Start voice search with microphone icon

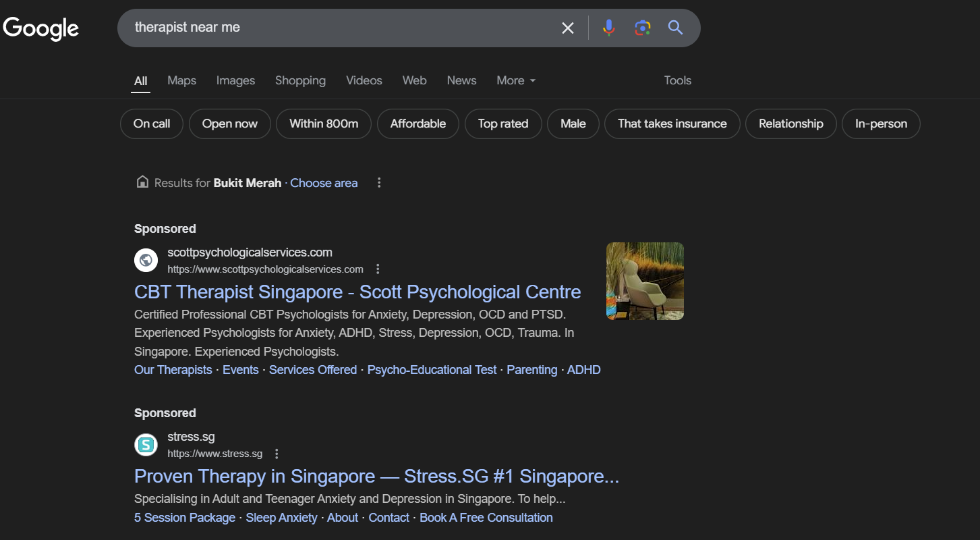pos(608,28)
